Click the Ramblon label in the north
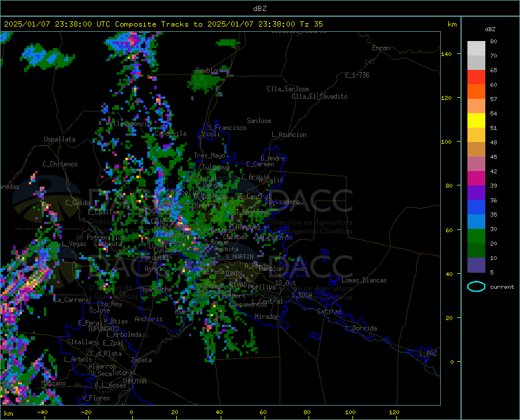 (208, 70)
